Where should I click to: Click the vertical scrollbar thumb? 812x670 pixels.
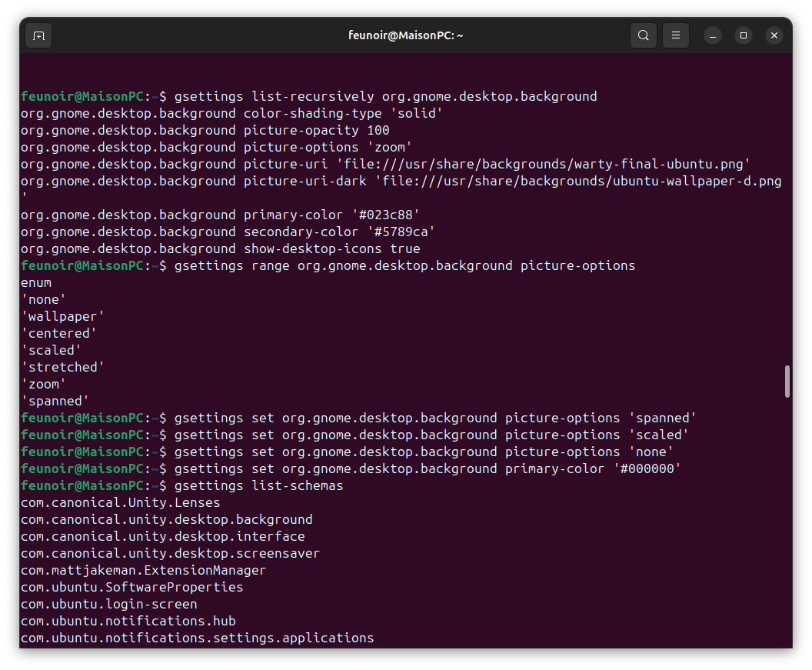[787, 382]
